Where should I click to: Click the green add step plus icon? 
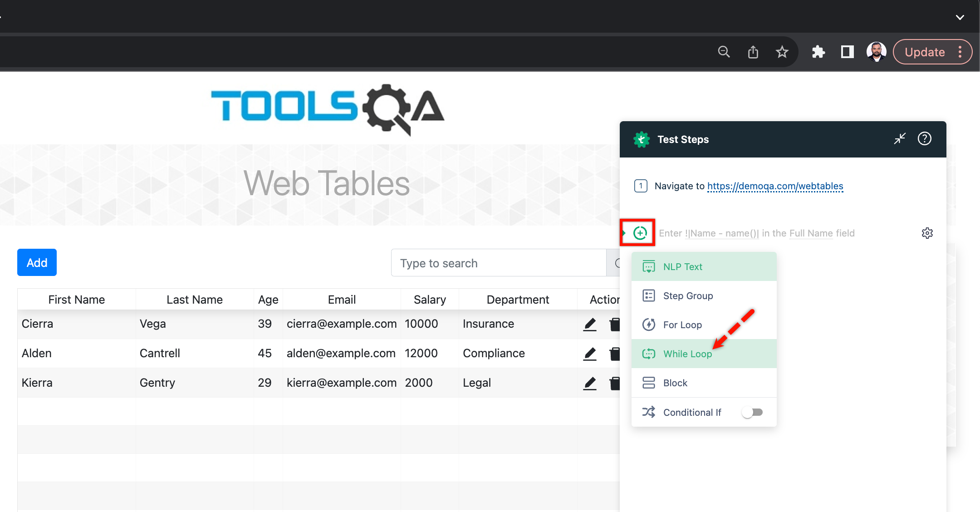point(640,233)
